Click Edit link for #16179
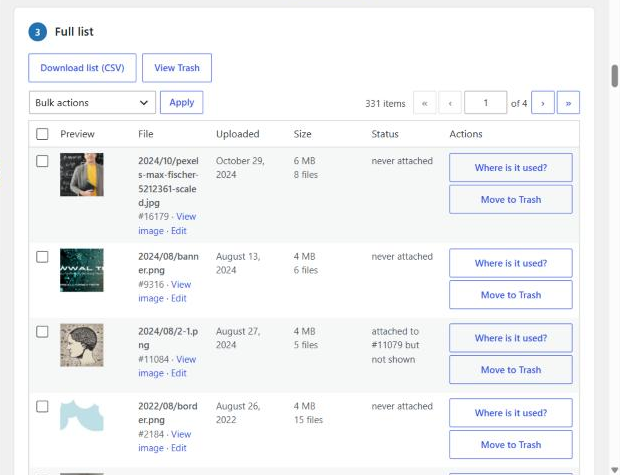This screenshot has height=475, width=620. tap(179, 231)
